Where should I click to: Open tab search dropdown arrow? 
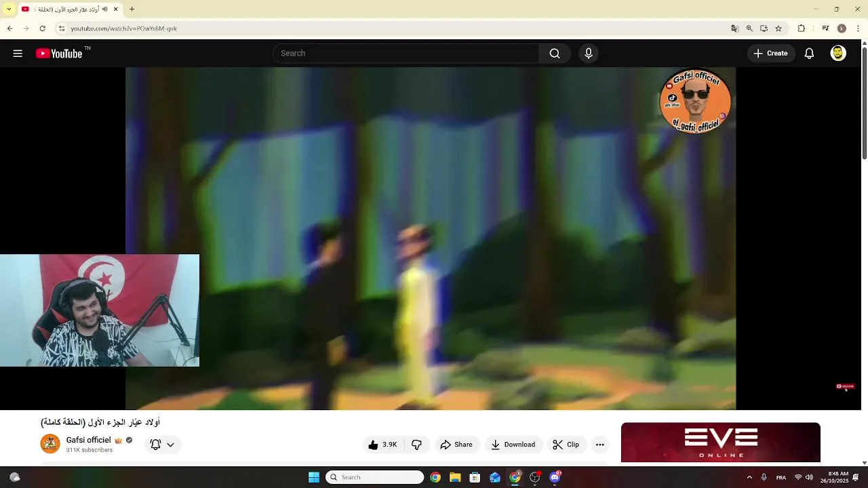click(9, 9)
